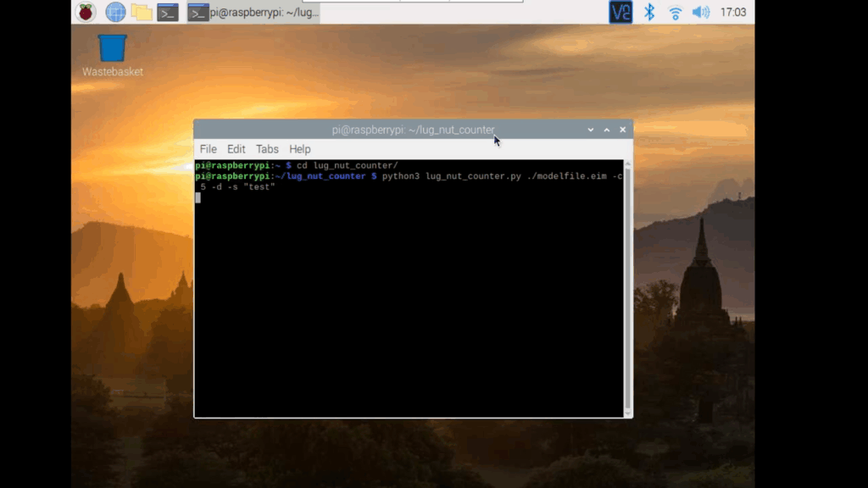This screenshot has width=868, height=488.
Task: Open the Bluetooth tray menu
Action: pos(649,12)
